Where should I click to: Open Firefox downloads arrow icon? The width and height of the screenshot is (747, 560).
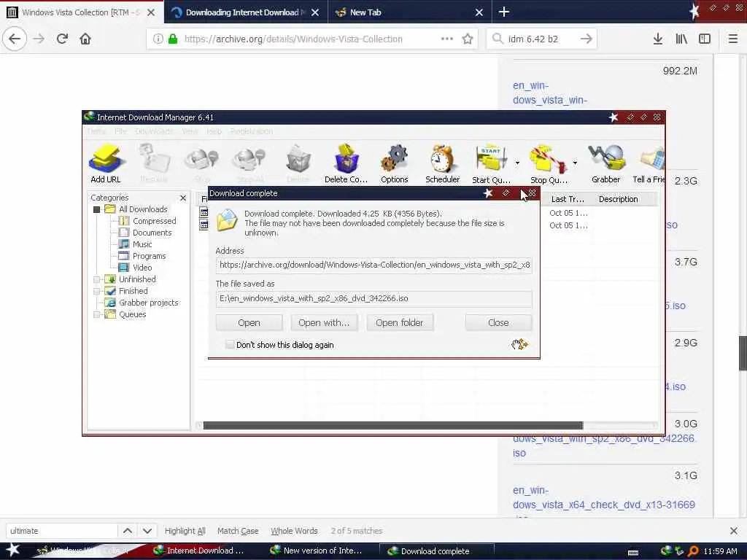(658, 39)
